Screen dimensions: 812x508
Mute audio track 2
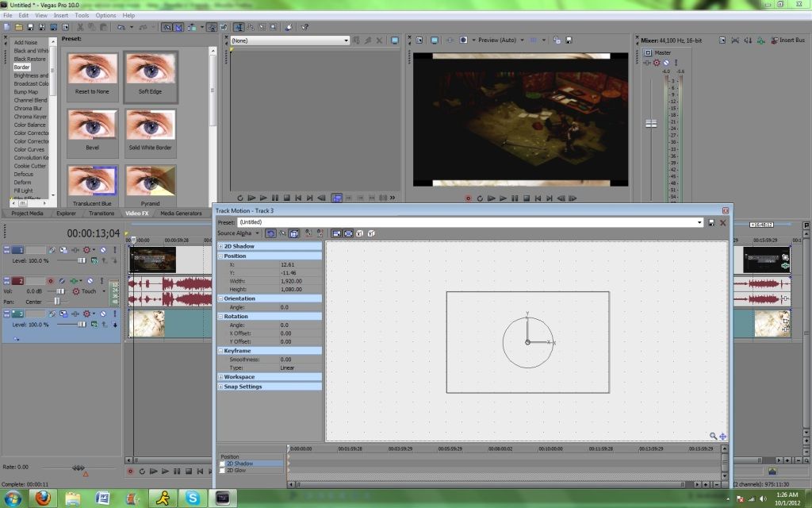pyautogui.click(x=90, y=281)
